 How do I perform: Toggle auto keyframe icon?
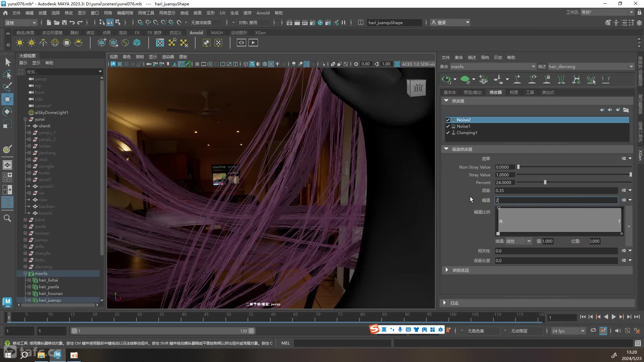coord(627,331)
